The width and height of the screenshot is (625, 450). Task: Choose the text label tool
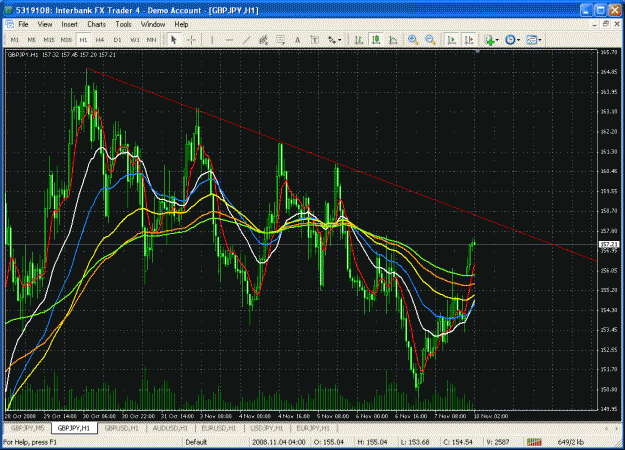coord(314,40)
